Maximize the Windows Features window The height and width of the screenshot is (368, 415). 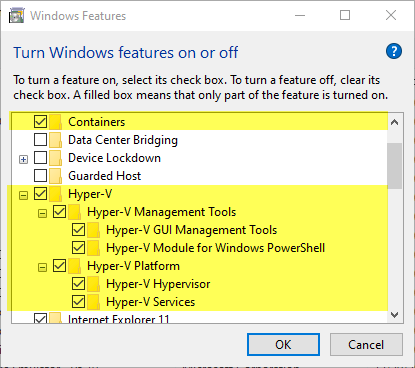[x=345, y=15]
